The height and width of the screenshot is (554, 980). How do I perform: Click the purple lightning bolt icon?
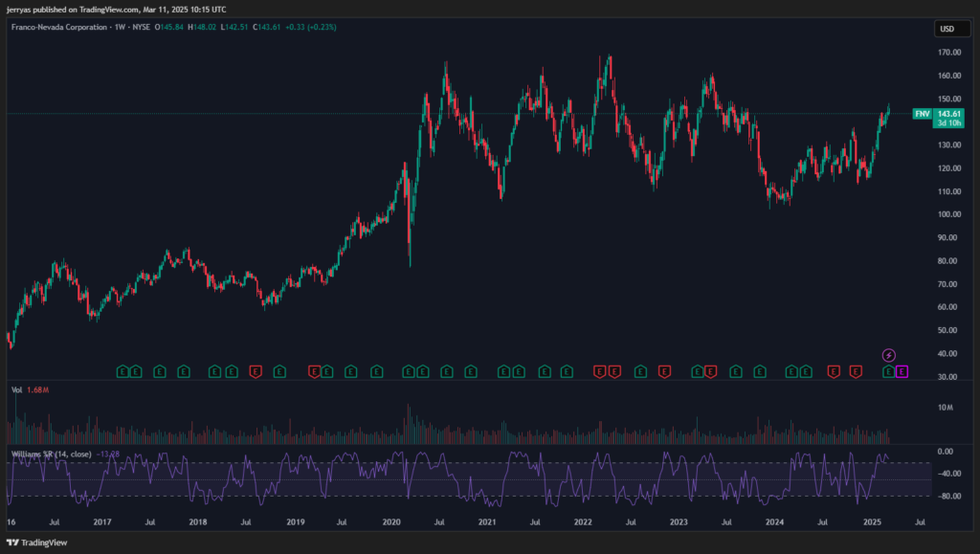pos(888,355)
